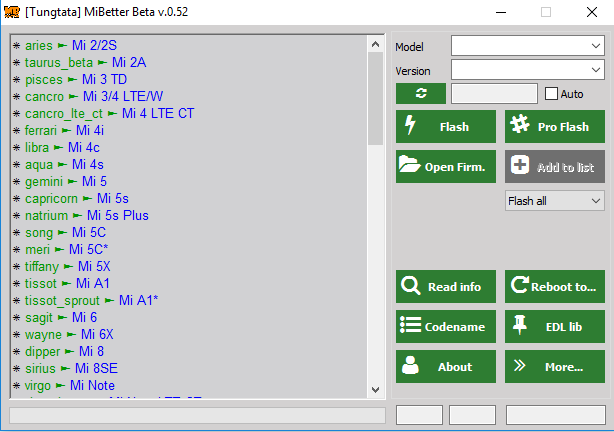614x432 pixels.
Task: Open the Version dropdown
Action: pyautogui.click(x=527, y=70)
